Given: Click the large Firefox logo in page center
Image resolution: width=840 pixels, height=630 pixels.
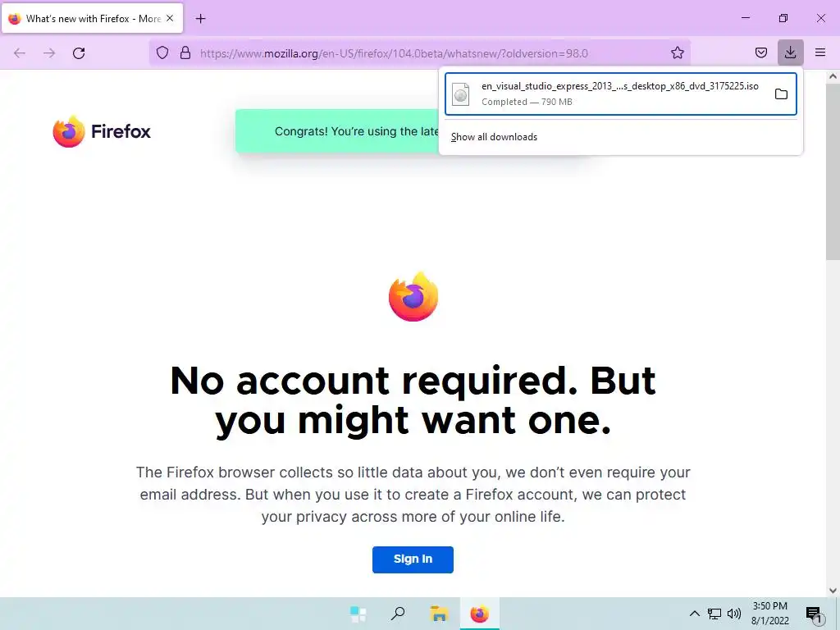Looking at the screenshot, I should point(413,297).
